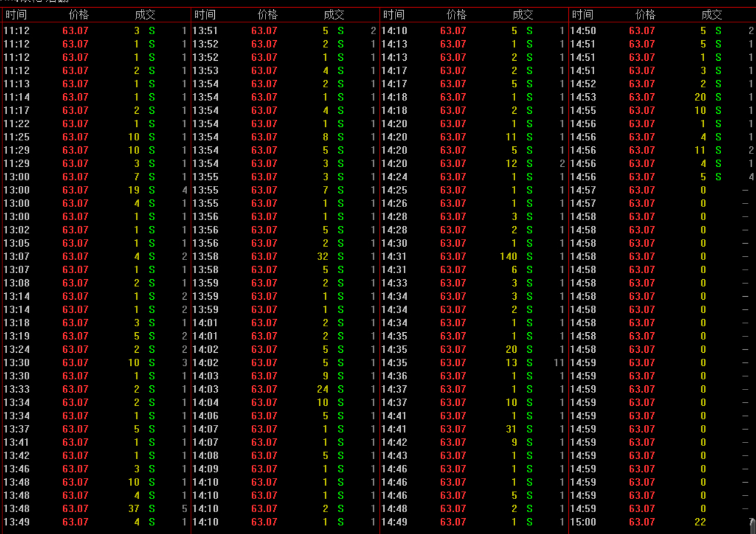The image size is (756, 534).
Task: Select the 13:24 trade row
Action: click(96, 349)
